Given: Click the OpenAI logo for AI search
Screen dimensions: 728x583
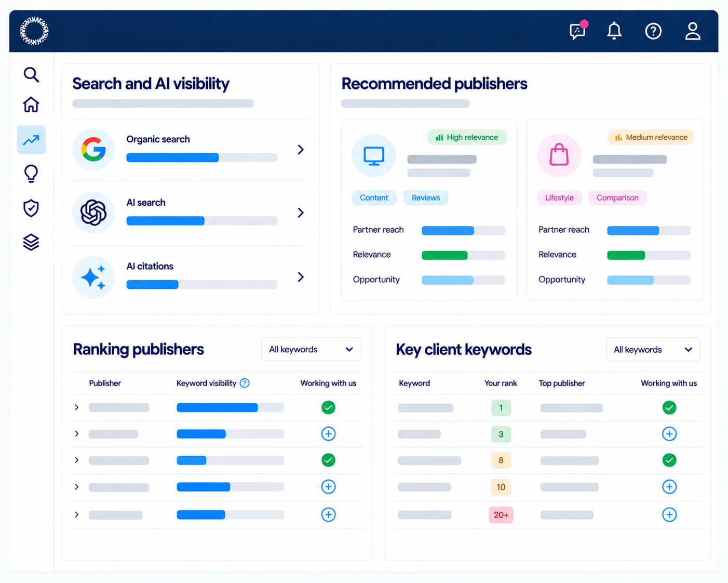Looking at the screenshot, I should (93, 213).
